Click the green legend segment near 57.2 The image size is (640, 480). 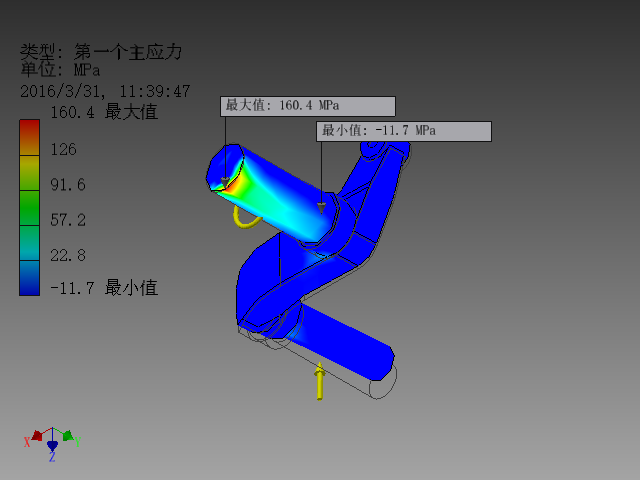click(x=29, y=208)
